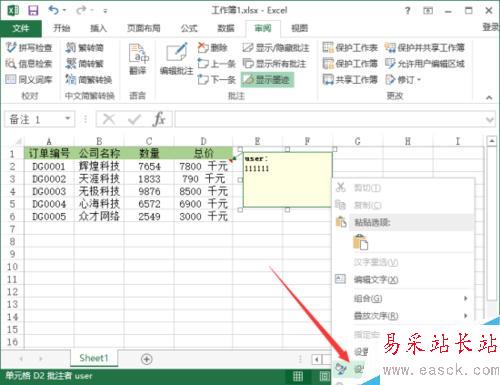
Task: Toggle 显示/隐藏批注 for this comment
Action: (x=276, y=48)
